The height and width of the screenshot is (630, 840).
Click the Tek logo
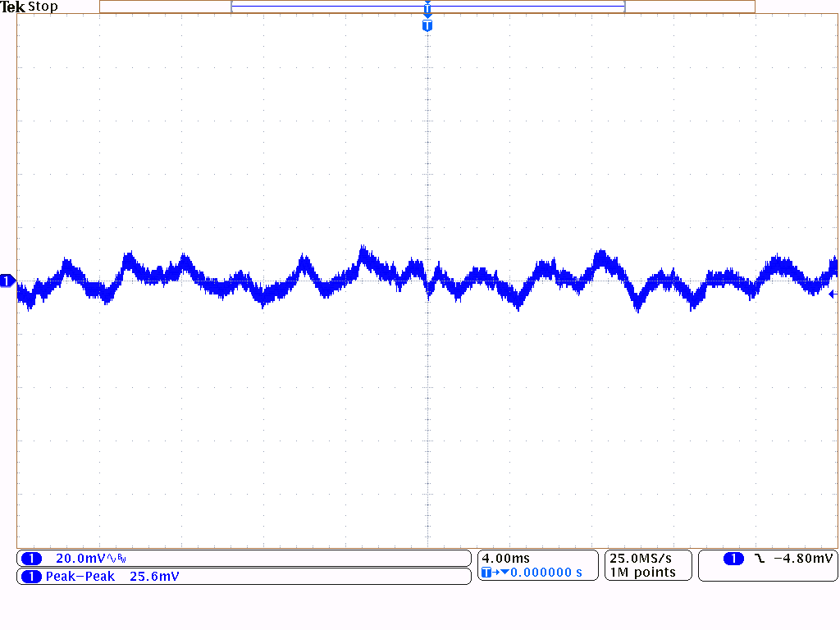(11, 7)
